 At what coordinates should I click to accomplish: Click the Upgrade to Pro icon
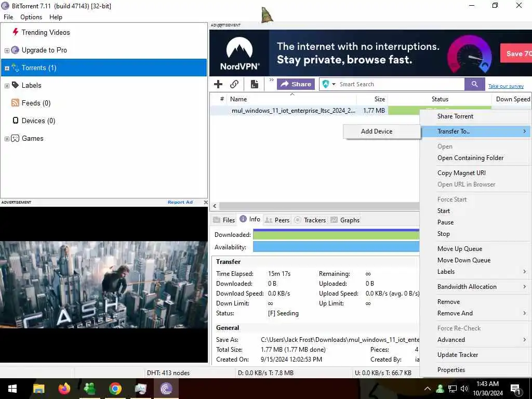[15, 50]
